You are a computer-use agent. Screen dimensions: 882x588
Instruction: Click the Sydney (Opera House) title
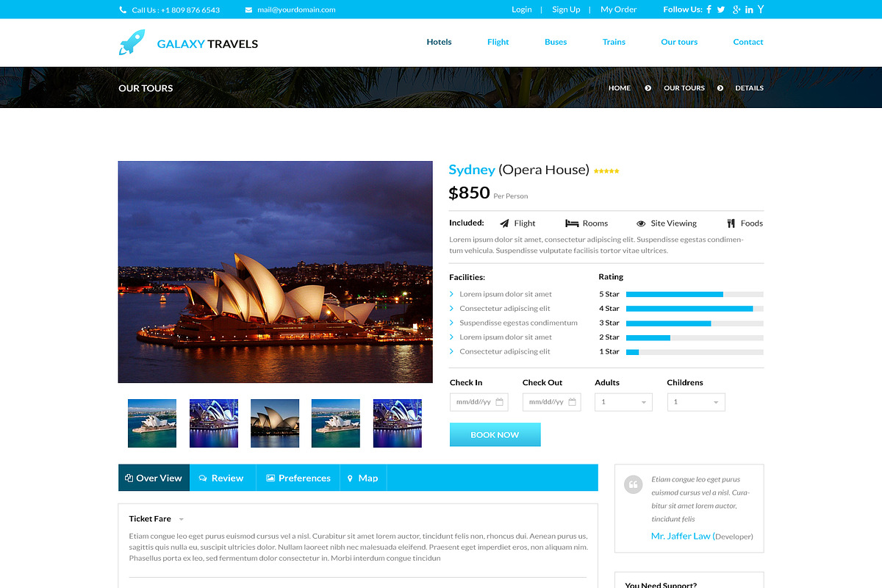519,170
